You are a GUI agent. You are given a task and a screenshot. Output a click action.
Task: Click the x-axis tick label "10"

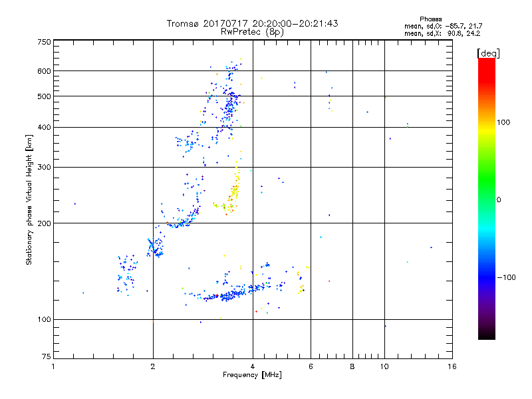(384, 366)
